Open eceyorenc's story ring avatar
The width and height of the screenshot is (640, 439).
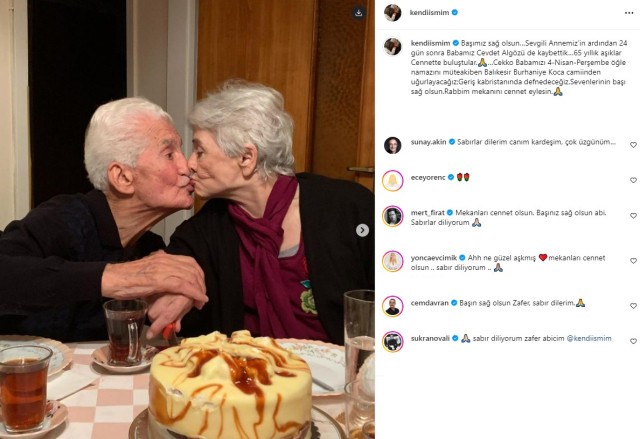tap(393, 180)
